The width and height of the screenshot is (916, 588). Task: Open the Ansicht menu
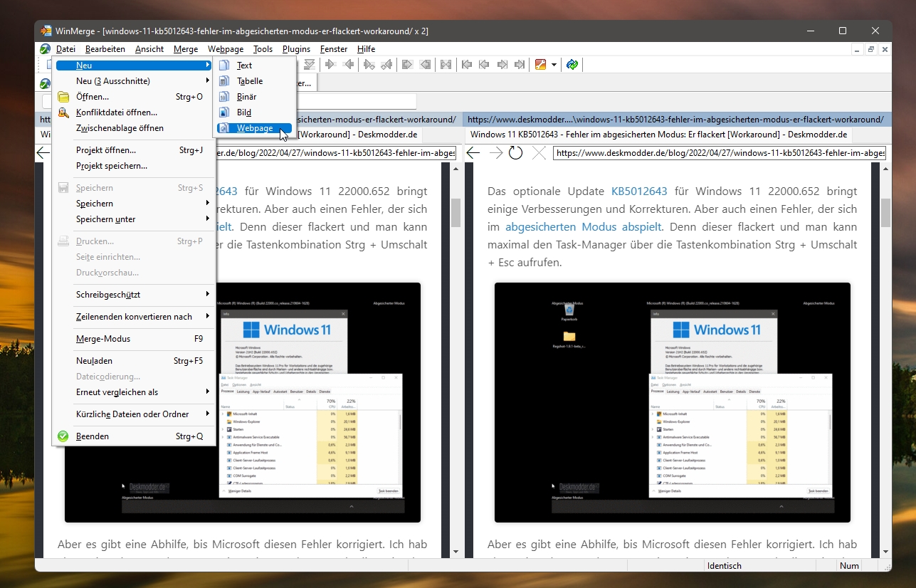(149, 49)
